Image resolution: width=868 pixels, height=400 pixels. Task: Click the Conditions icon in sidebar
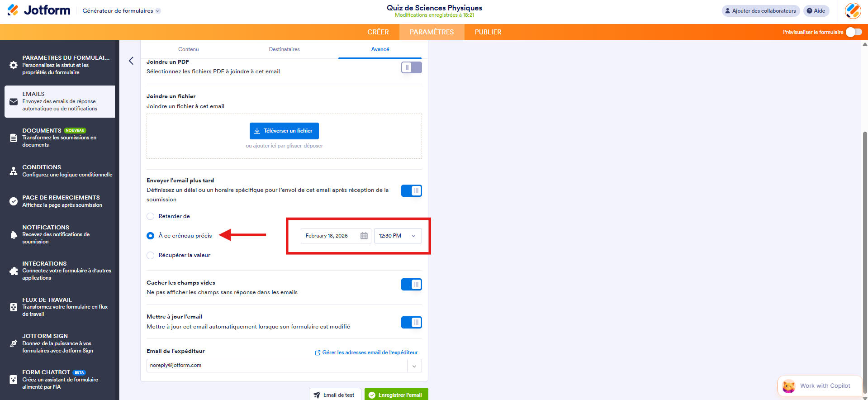(14, 171)
